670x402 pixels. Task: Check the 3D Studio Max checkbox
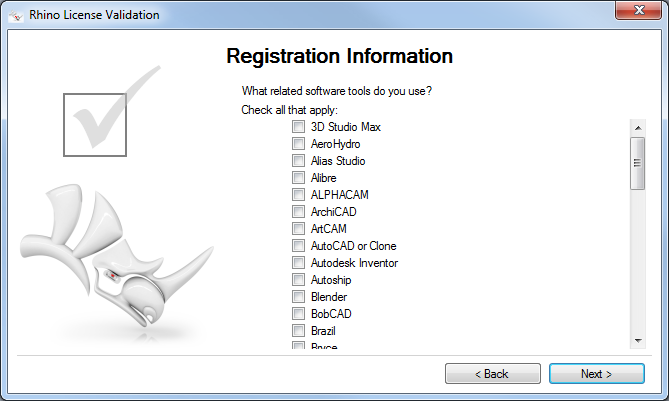point(298,126)
